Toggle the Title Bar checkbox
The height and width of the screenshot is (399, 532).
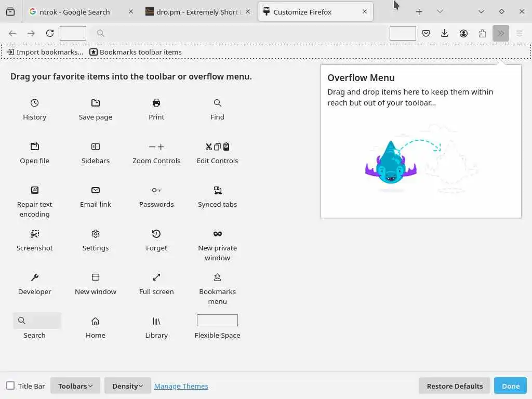pos(10,386)
